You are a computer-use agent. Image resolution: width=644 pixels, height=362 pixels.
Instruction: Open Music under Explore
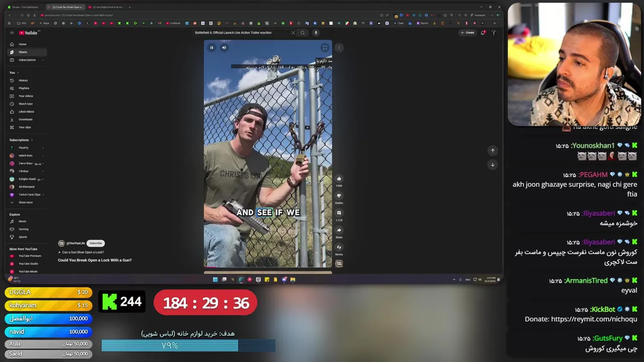[x=28, y=221]
